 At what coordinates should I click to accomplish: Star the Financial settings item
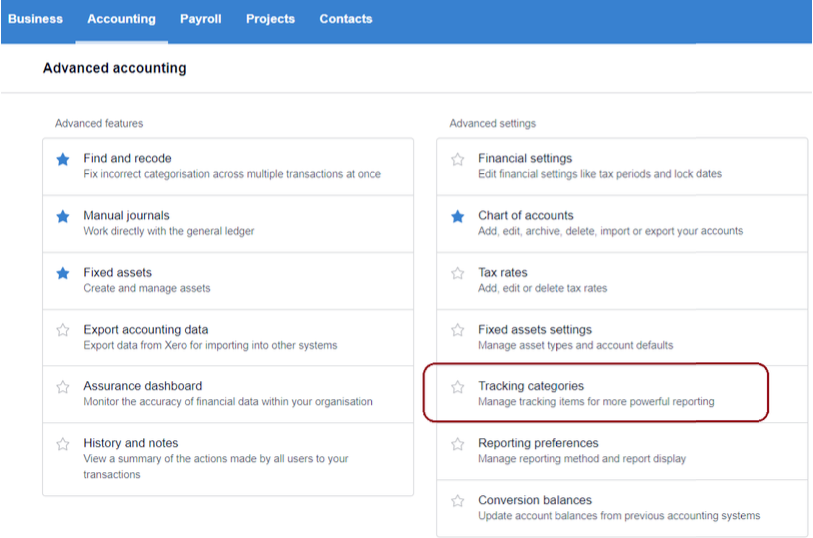tap(457, 159)
